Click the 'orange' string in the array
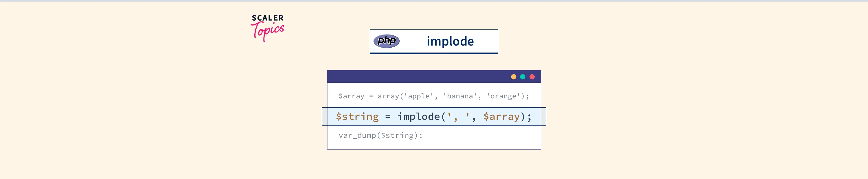The height and width of the screenshot is (179, 868). tap(503, 96)
